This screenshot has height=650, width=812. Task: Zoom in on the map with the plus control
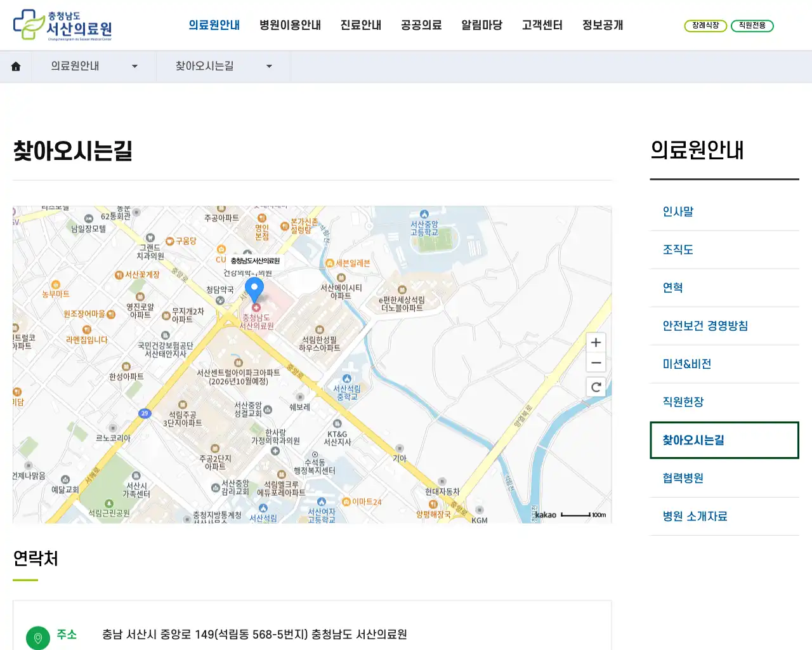(x=596, y=342)
